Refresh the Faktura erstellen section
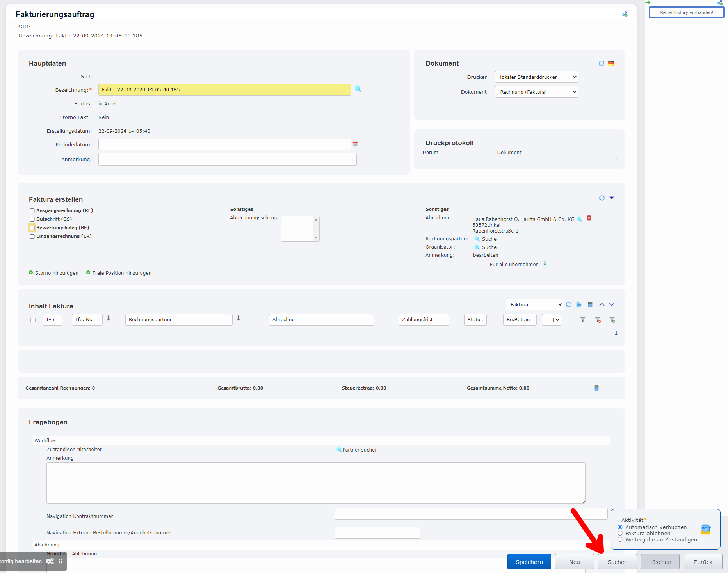The height and width of the screenshot is (573, 728). click(x=602, y=198)
